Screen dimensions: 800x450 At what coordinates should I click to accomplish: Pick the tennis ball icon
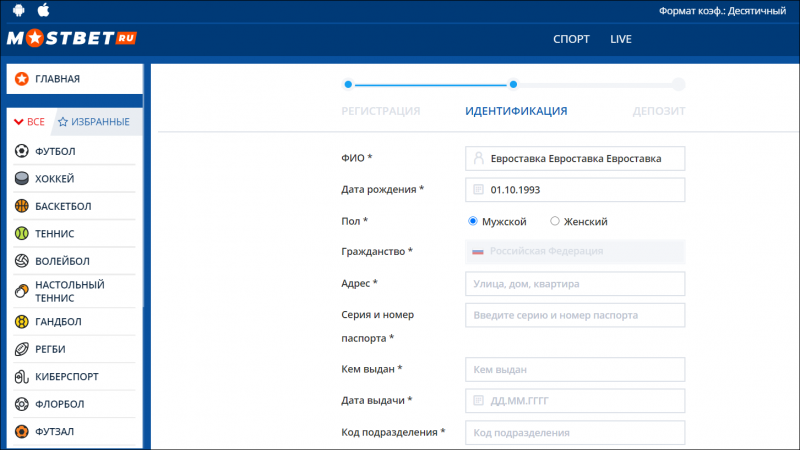pyautogui.click(x=21, y=234)
